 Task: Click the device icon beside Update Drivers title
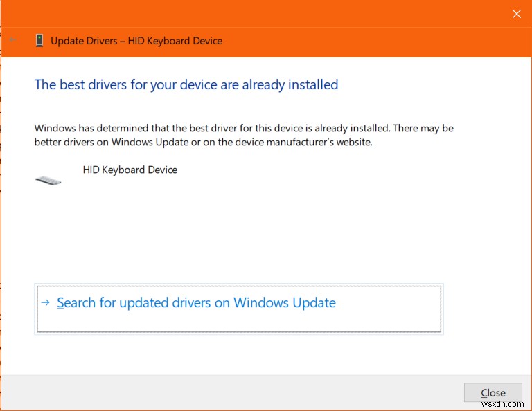click(39, 41)
